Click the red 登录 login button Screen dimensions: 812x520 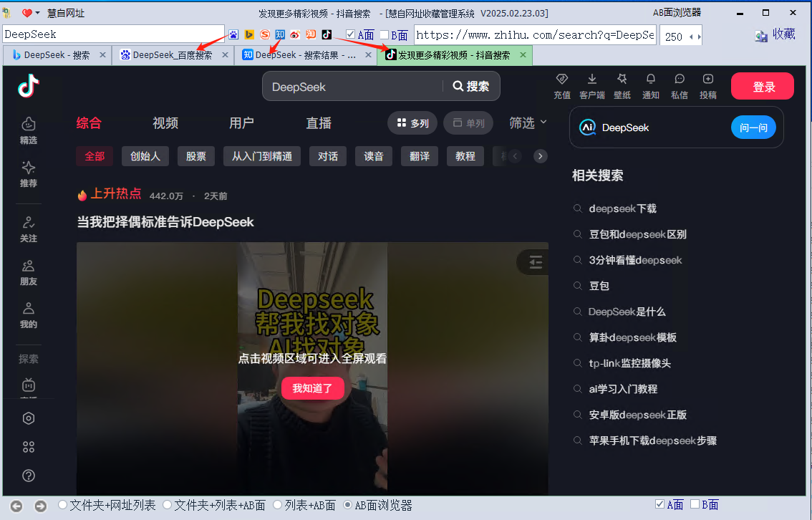coord(763,86)
